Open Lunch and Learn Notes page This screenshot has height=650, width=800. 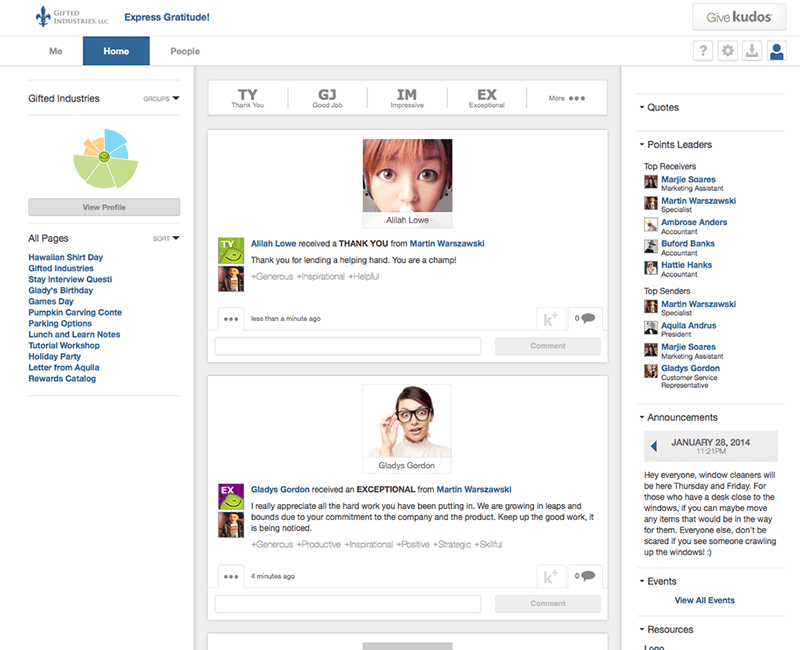(x=74, y=335)
